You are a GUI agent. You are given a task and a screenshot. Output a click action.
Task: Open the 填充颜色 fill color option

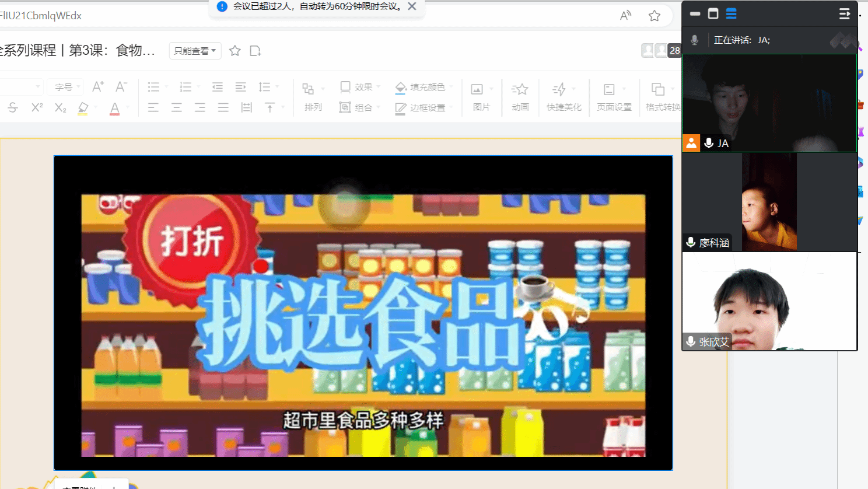coord(421,87)
